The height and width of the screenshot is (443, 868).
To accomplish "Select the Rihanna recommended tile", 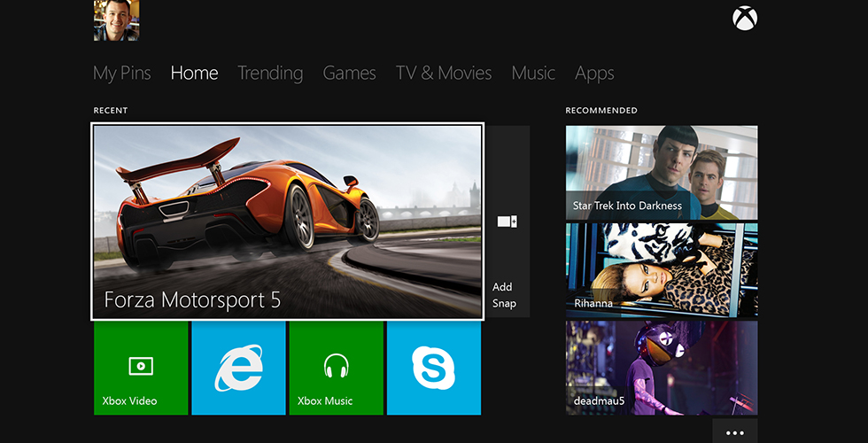I will pyautogui.click(x=662, y=270).
